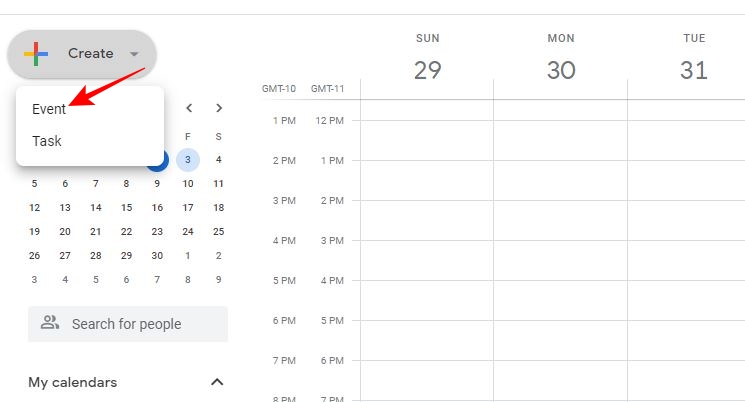Viewport: 745px width, 402px height.
Task: Click the 2 PM slot on Sunday
Action: (x=427, y=180)
